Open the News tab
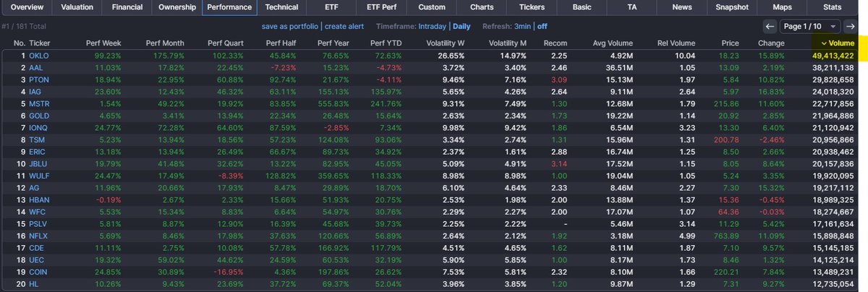Screen dimensions: 868x292 click(x=681, y=8)
